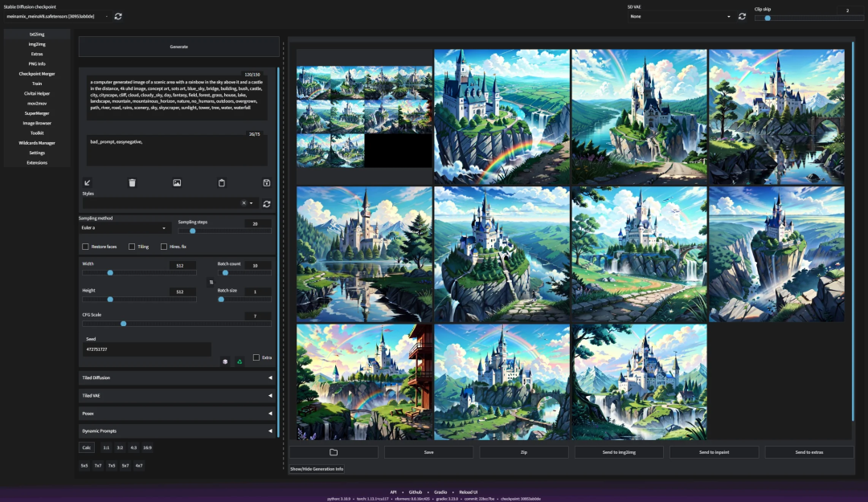Click the CFG Scale slider handle

124,324
